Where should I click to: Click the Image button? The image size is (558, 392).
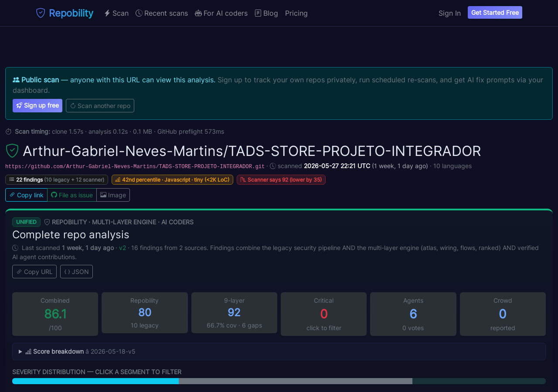pyautogui.click(x=113, y=195)
